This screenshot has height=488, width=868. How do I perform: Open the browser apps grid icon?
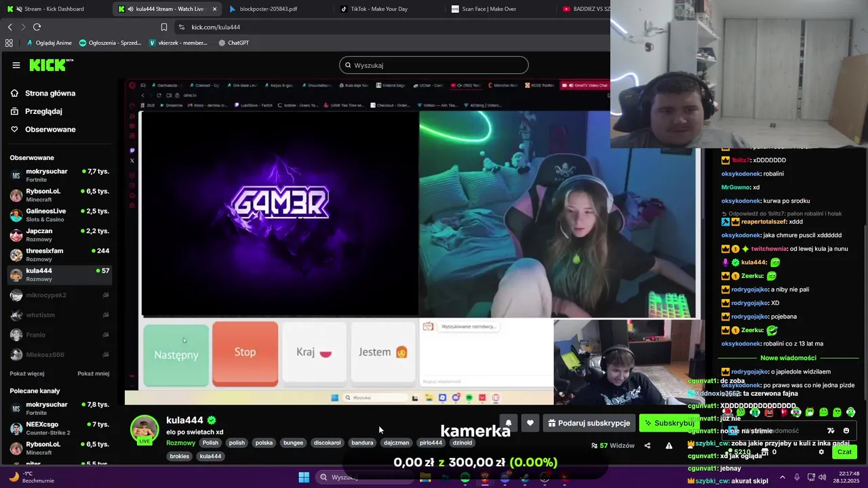click(9, 43)
